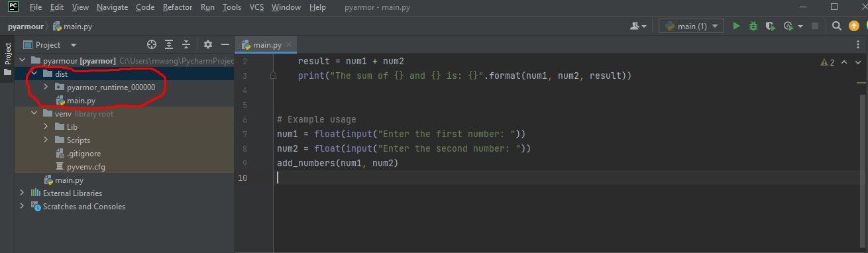This screenshot has width=868, height=253.
Task: Click the folder icon under Project side tab
Action: coord(7,72)
